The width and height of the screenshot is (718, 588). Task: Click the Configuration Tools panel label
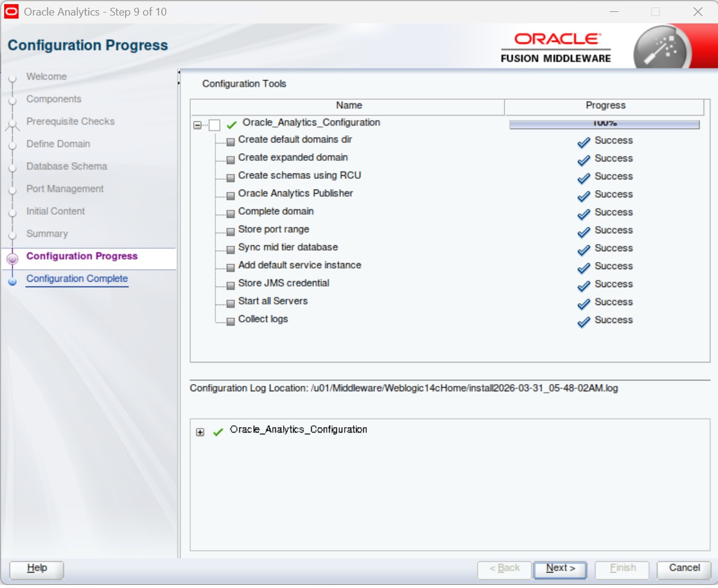coord(244,84)
